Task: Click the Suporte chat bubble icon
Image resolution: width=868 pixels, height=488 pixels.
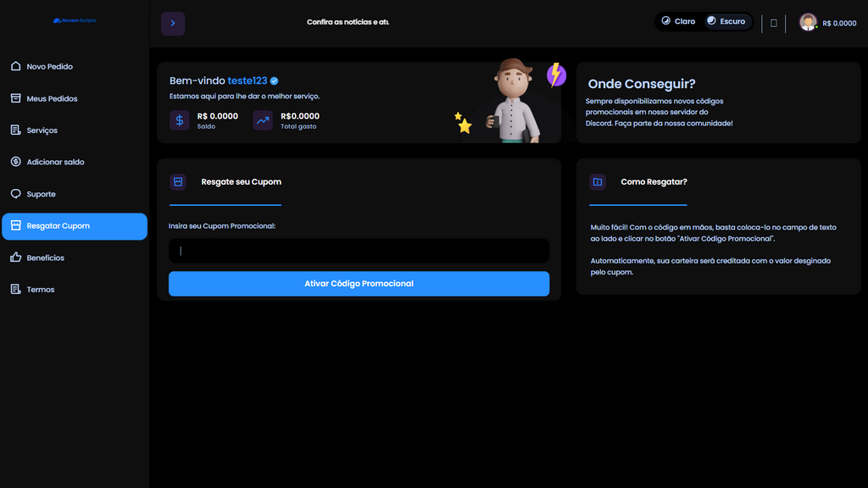Action: 15,194
